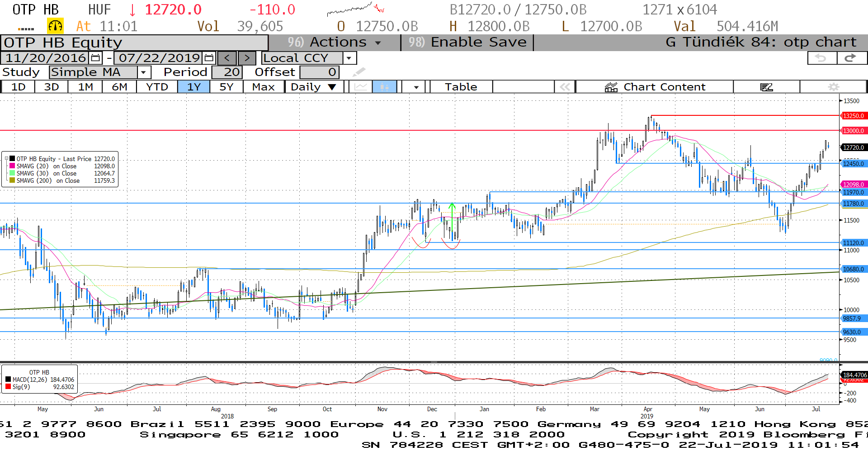
Task: Click SMAVG (200) on Close legend row
Action: [62, 180]
